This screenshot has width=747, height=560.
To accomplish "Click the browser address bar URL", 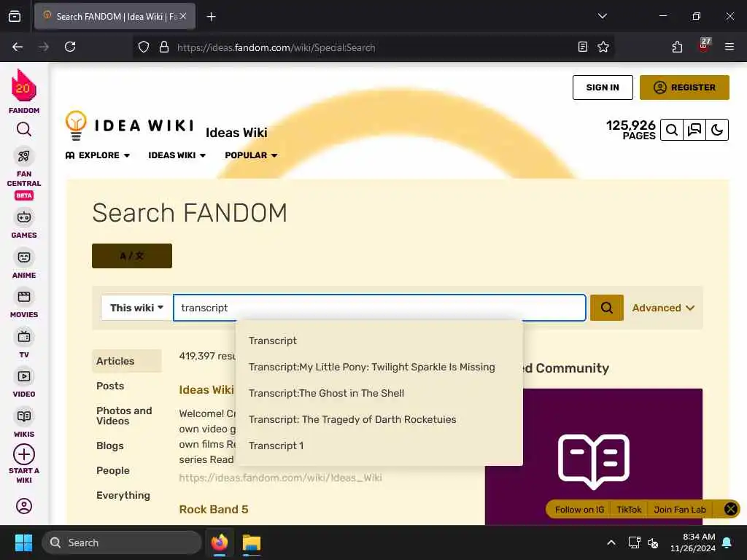I will click(x=276, y=47).
